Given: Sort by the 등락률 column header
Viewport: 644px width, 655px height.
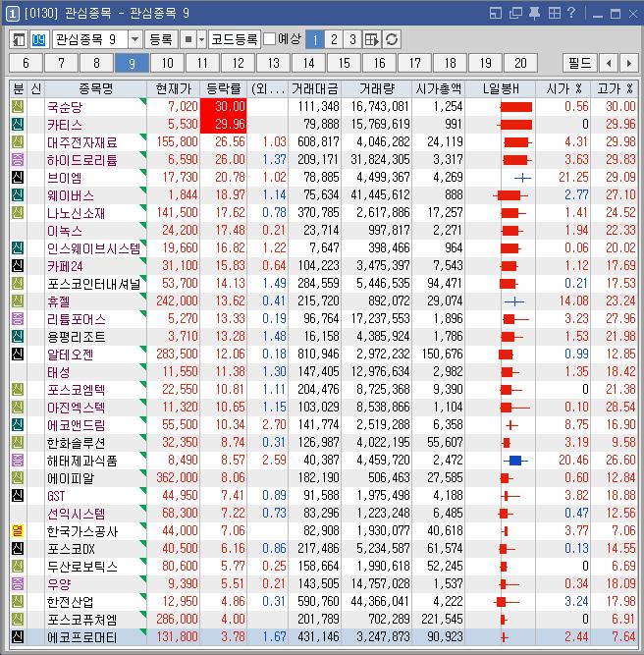Looking at the screenshot, I should coord(224,88).
